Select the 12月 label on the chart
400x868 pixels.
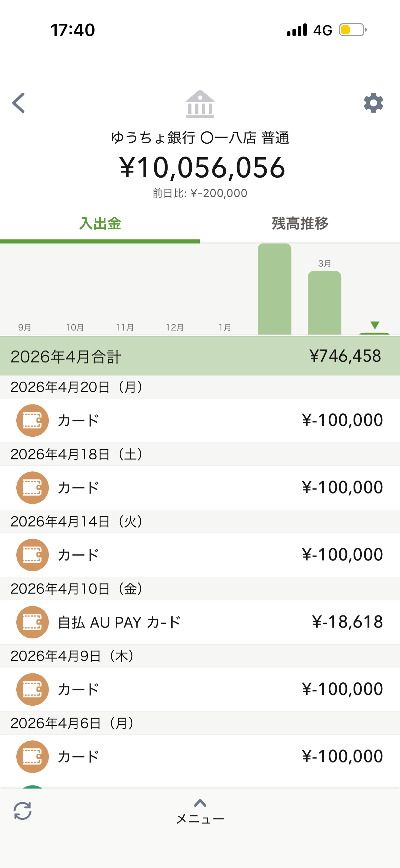(175, 327)
